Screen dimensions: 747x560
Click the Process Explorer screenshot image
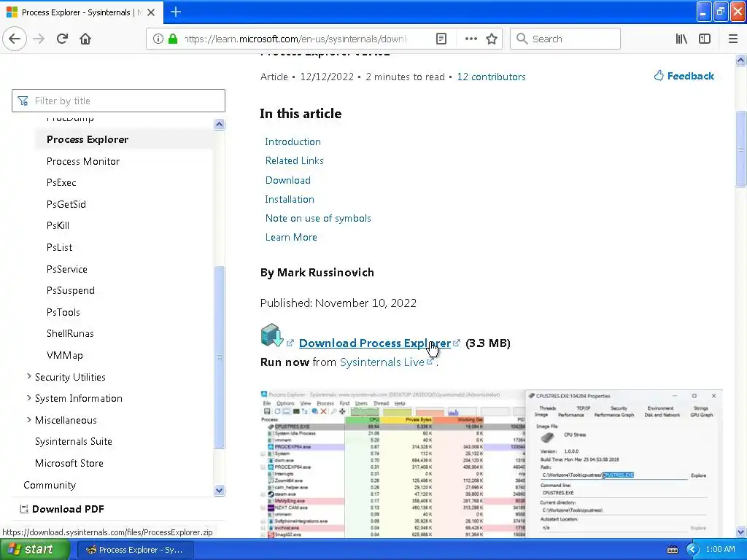[x=491, y=464]
